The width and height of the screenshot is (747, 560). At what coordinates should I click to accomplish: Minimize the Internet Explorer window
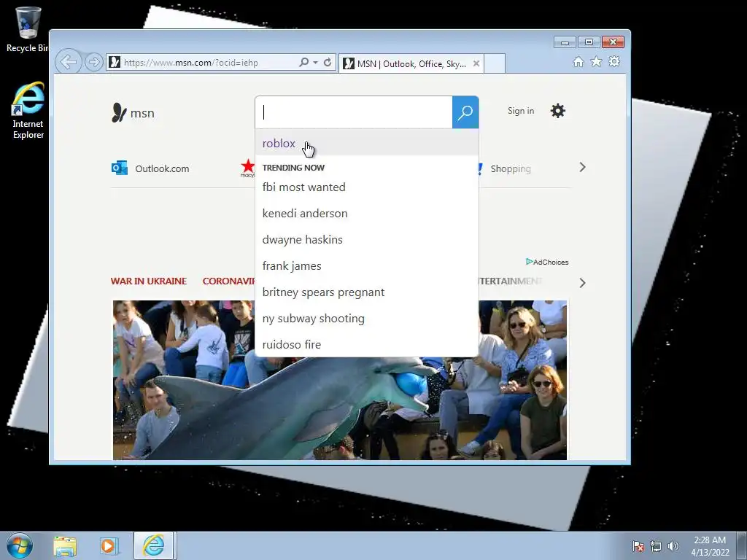(x=565, y=42)
